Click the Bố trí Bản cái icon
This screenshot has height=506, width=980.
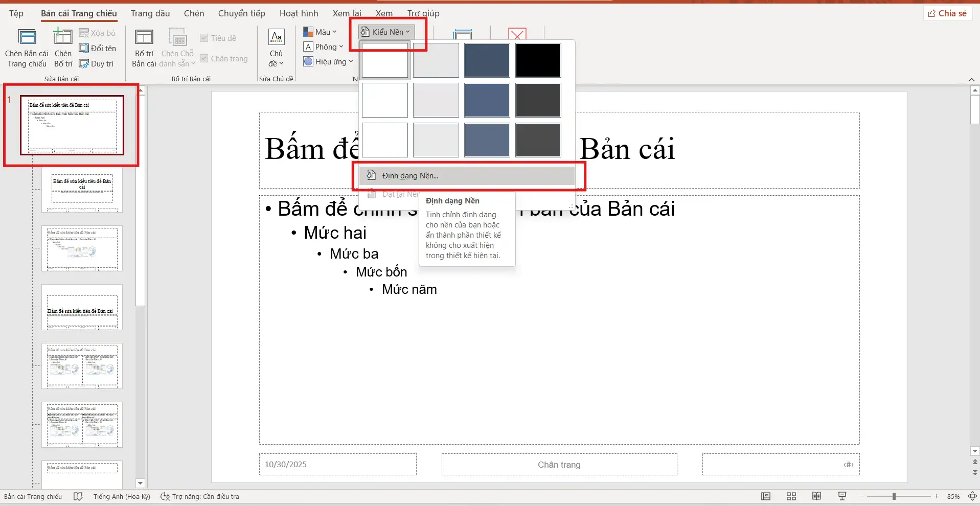coord(144,47)
